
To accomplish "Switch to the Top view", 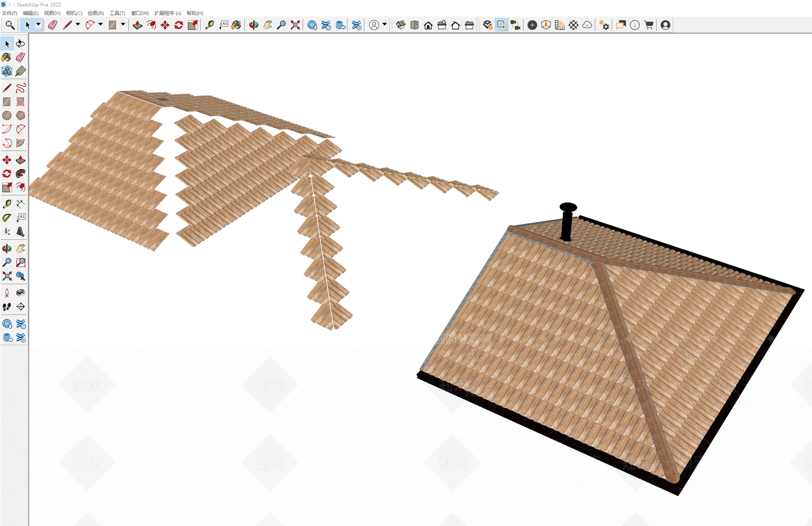I will click(415, 25).
